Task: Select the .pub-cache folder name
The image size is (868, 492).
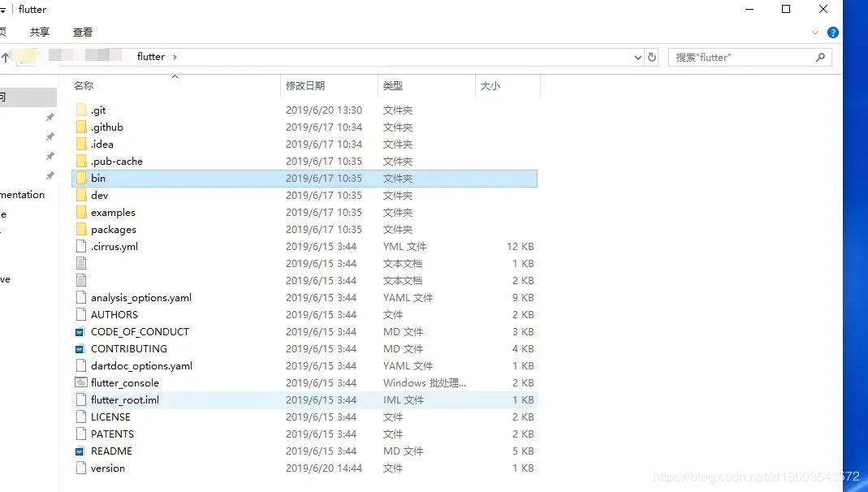Action: 117,162
